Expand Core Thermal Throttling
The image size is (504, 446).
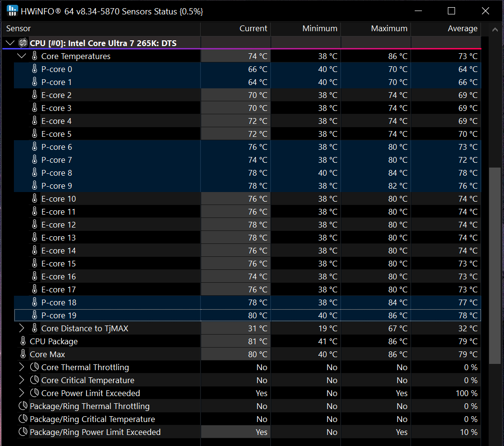(x=22, y=367)
